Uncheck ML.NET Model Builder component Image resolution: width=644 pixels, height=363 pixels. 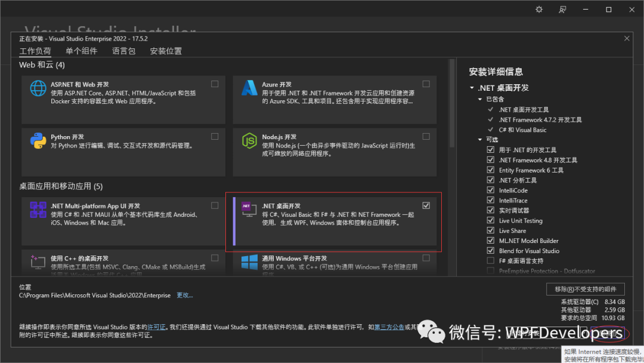click(490, 241)
